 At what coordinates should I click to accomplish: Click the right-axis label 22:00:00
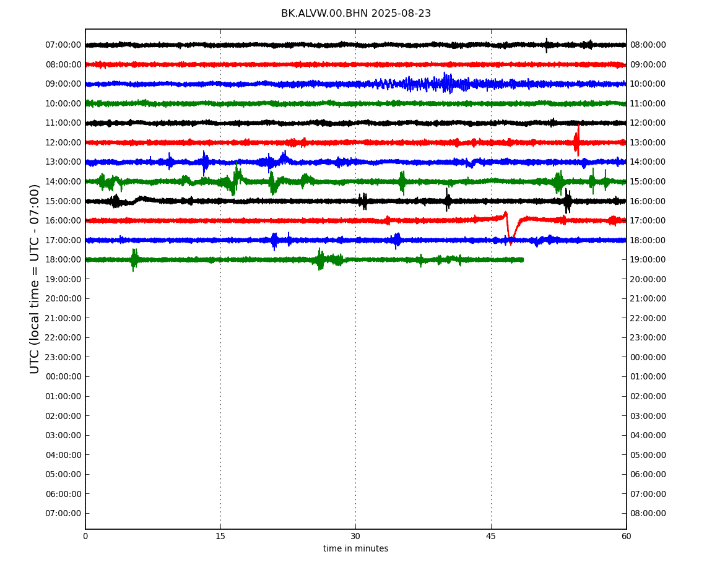tap(648, 318)
